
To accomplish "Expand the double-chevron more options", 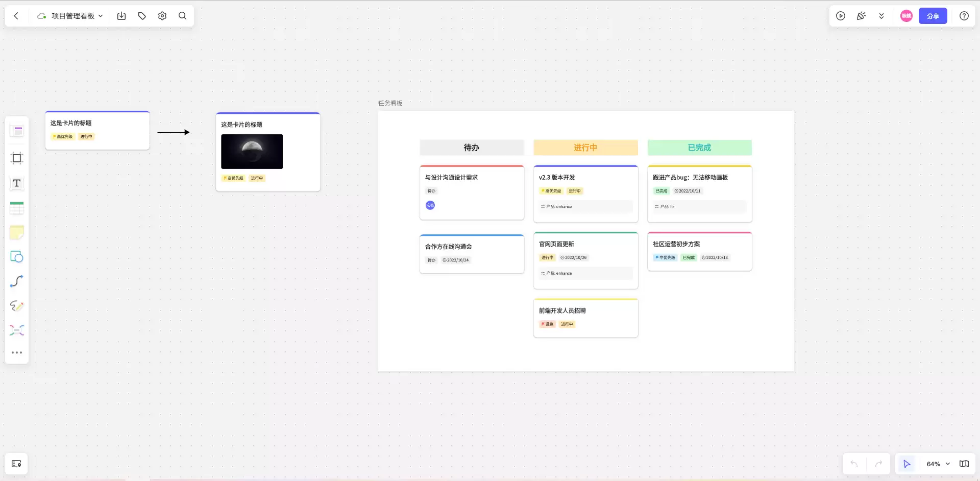I will [x=881, y=16].
